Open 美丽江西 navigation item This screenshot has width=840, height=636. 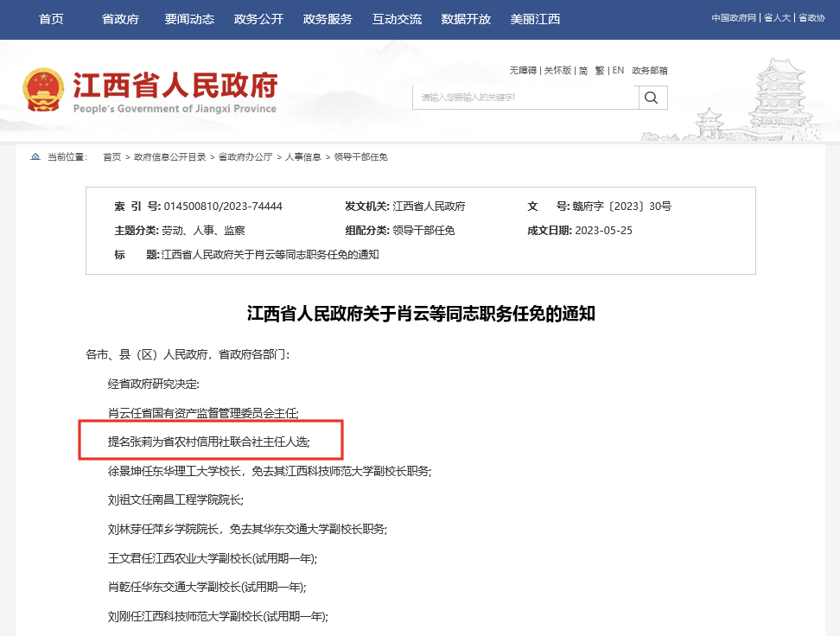pos(535,19)
